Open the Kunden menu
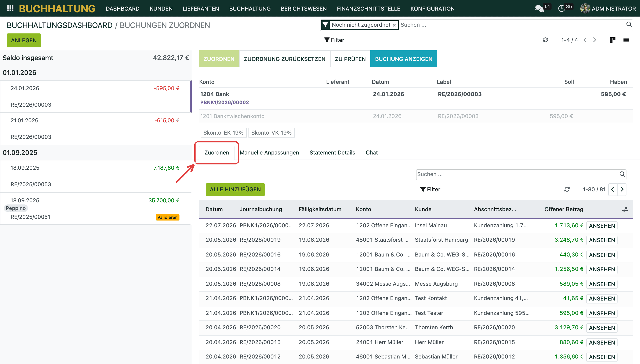Image resolution: width=640 pixels, height=364 pixels. (x=161, y=8)
